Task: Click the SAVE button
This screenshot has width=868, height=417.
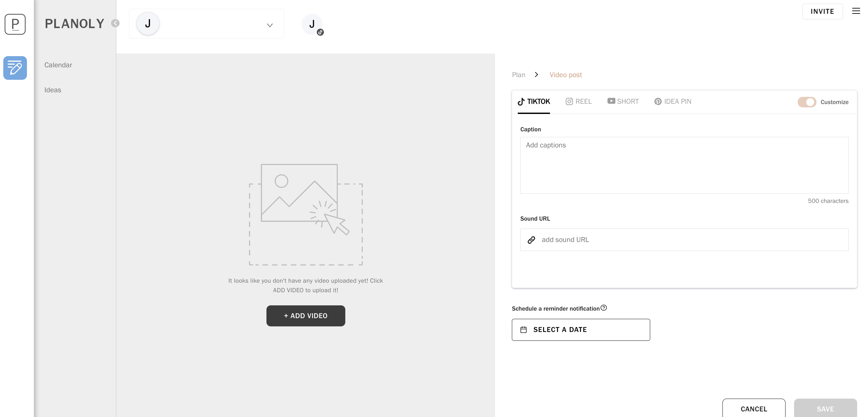Action: 825,408
